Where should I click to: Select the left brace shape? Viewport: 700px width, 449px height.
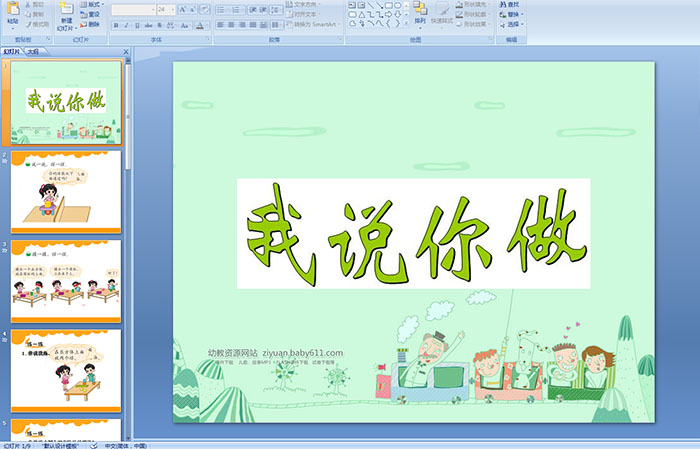pos(388,23)
